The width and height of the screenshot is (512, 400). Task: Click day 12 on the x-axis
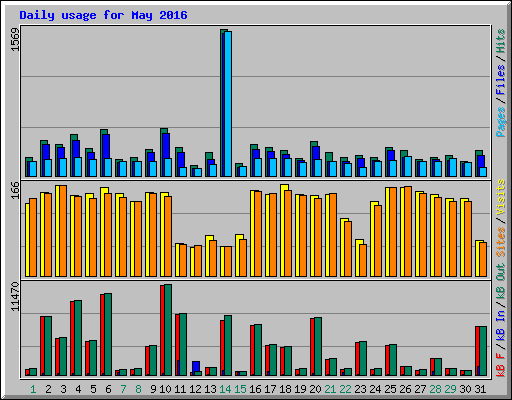point(195,389)
